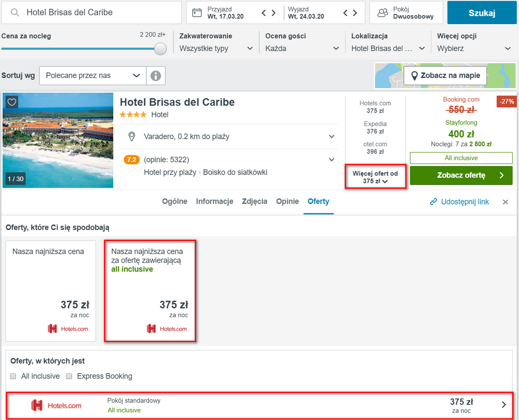Close the hotel details panel
Screen dimensions: 519x420
click(506, 202)
